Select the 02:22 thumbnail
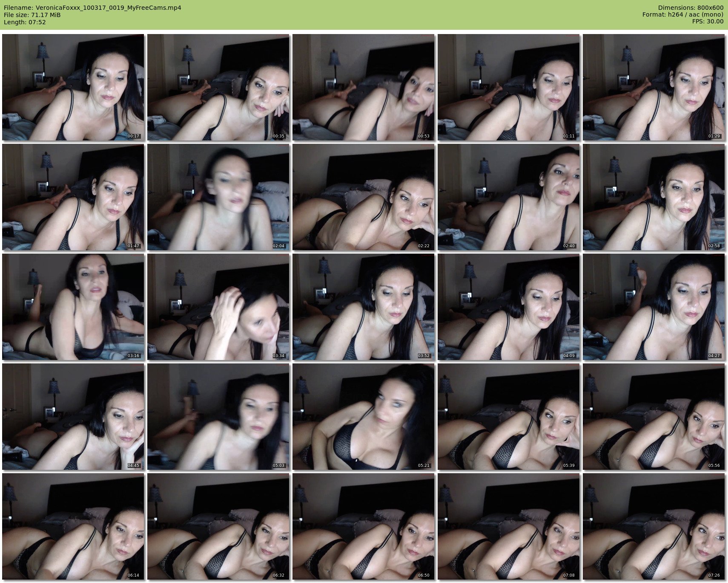This screenshot has width=728, height=583. (x=364, y=197)
